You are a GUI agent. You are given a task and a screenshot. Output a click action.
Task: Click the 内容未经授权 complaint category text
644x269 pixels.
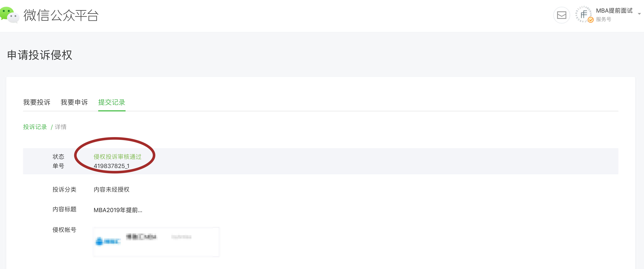pyautogui.click(x=111, y=189)
